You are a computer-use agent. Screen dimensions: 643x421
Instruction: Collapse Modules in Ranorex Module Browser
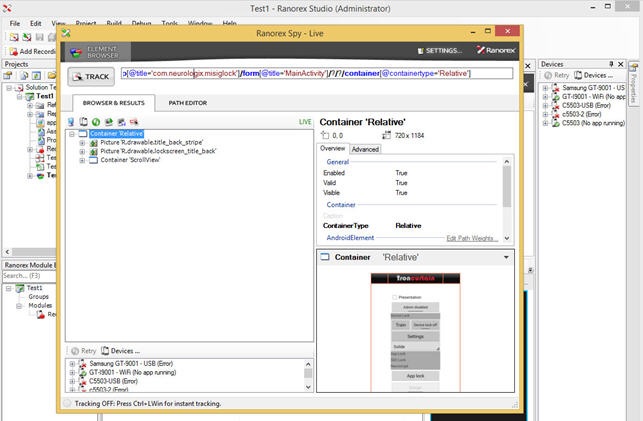(19, 306)
